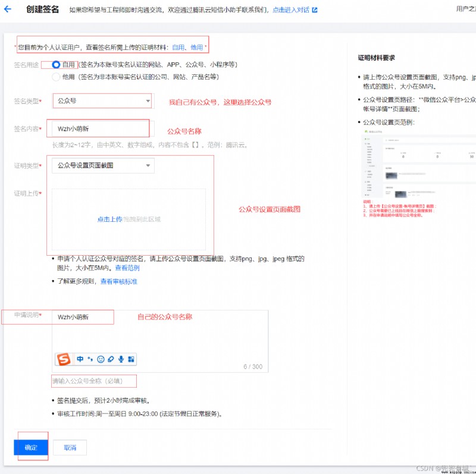Open the 他用 proof materials link

tap(196, 48)
